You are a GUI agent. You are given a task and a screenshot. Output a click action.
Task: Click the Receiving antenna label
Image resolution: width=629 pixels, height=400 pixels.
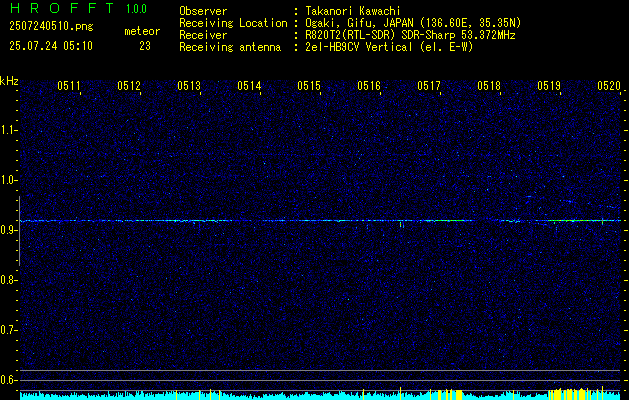(230, 47)
